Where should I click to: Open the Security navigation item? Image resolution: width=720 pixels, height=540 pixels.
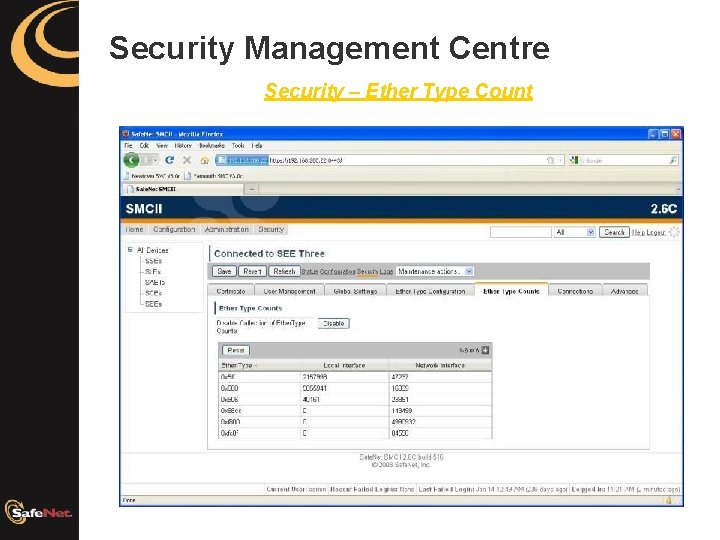coord(271,229)
